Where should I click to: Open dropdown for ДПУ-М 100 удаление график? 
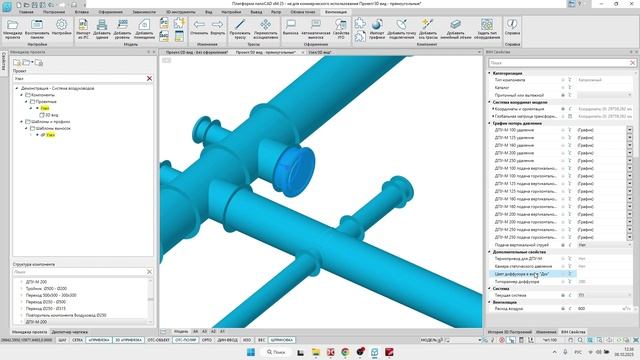tap(629, 130)
